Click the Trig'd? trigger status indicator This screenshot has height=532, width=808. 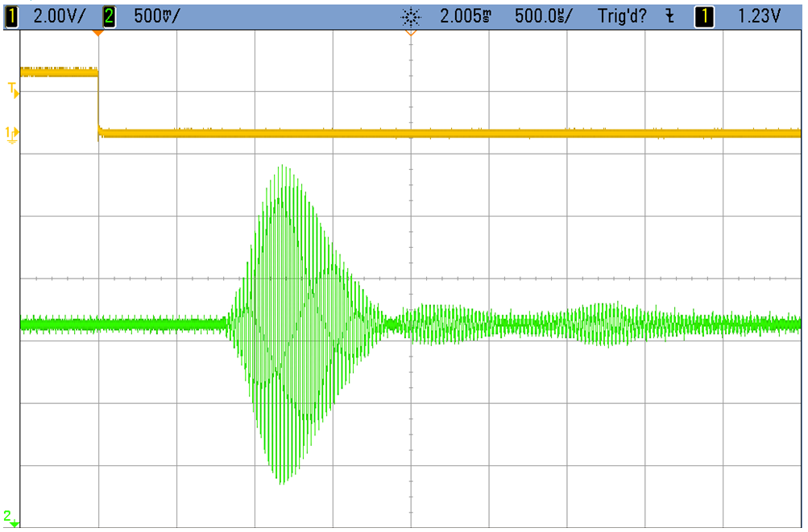click(622, 16)
